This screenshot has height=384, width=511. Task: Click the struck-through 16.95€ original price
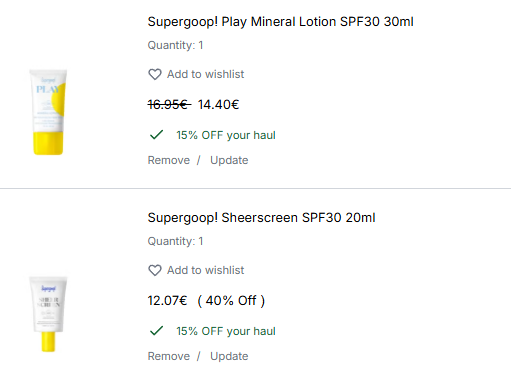click(x=169, y=105)
